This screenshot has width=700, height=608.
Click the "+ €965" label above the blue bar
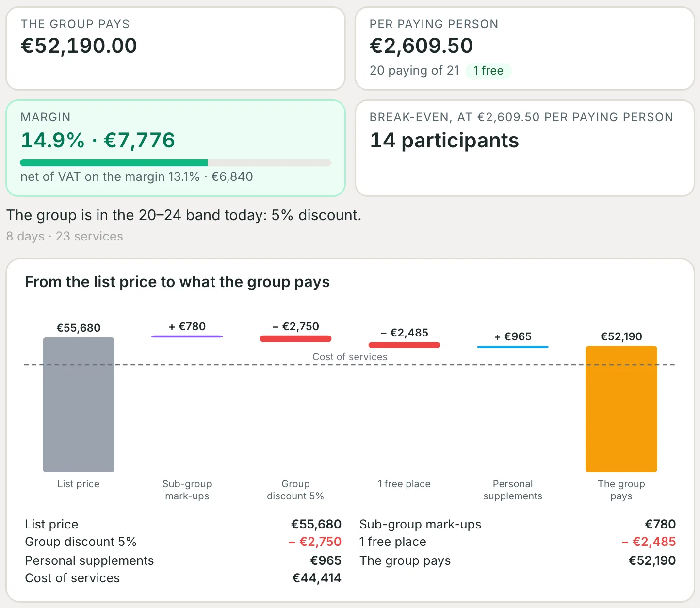coord(513,336)
